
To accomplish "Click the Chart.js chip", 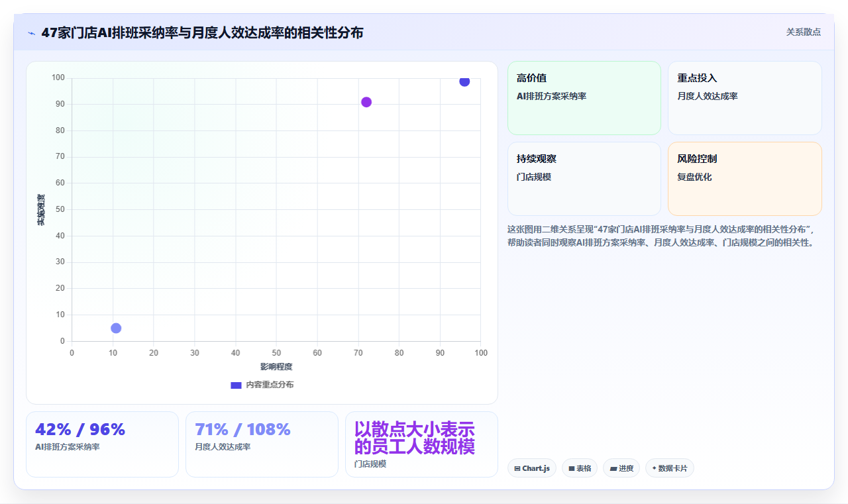I will 532,468.
